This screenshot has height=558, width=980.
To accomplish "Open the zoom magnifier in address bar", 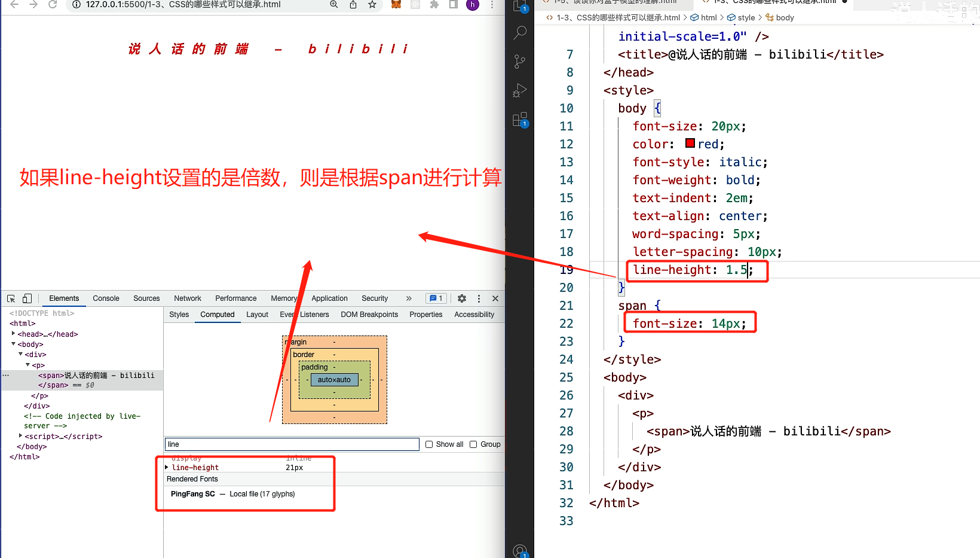I will (x=334, y=4).
